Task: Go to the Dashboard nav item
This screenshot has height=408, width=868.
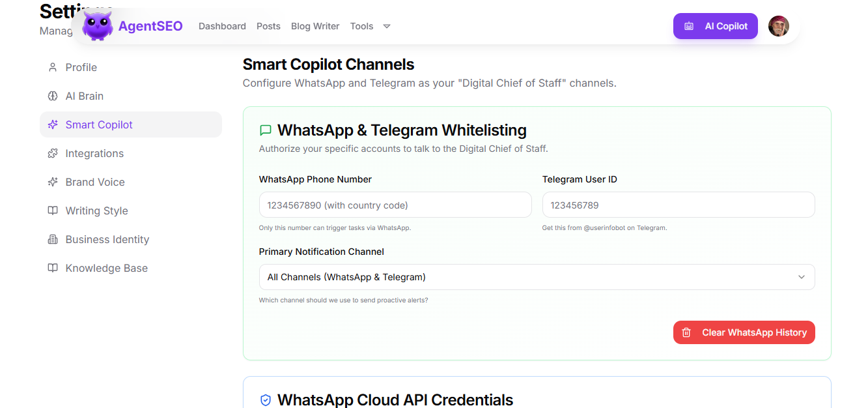Action: click(222, 26)
